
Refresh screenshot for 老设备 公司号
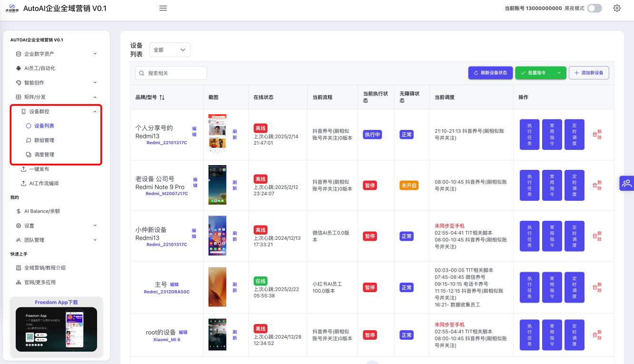[x=235, y=185]
